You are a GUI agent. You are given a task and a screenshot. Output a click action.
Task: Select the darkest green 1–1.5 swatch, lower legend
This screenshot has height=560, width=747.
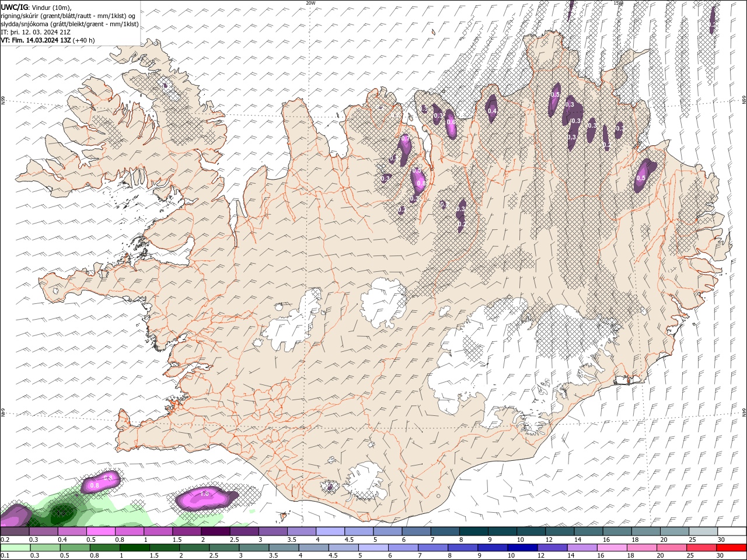(x=135, y=548)
